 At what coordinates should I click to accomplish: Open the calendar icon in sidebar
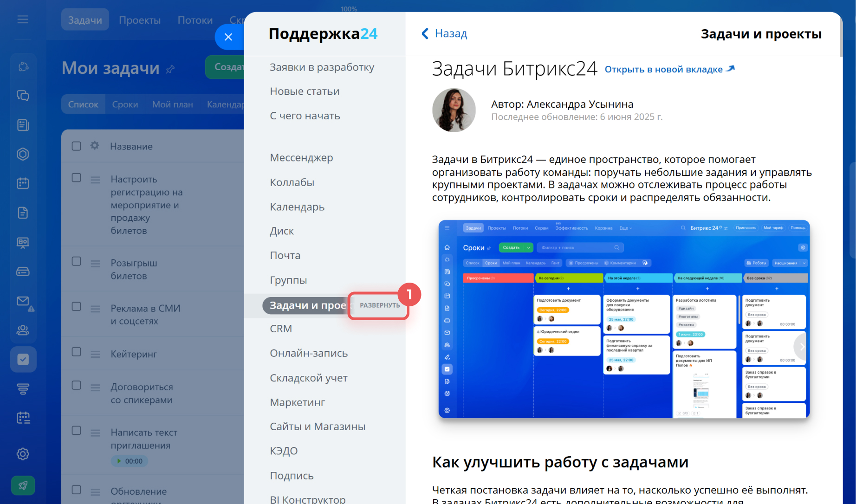coord(23,183)
